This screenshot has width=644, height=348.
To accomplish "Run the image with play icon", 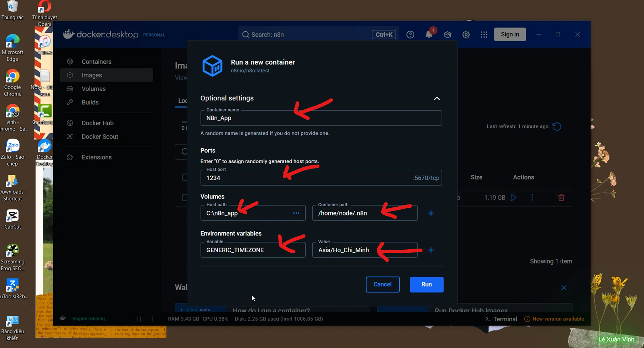I will click(513, 197).
